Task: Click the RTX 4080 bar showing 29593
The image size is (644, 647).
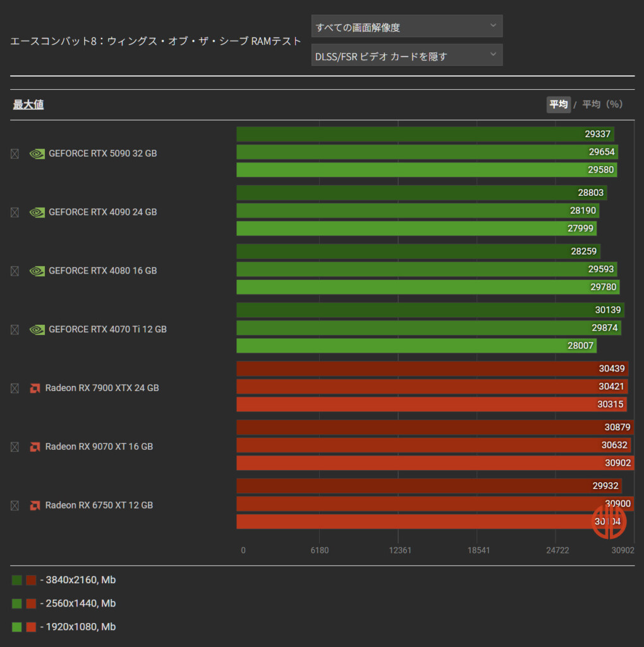Action: (x=427, y=269)
